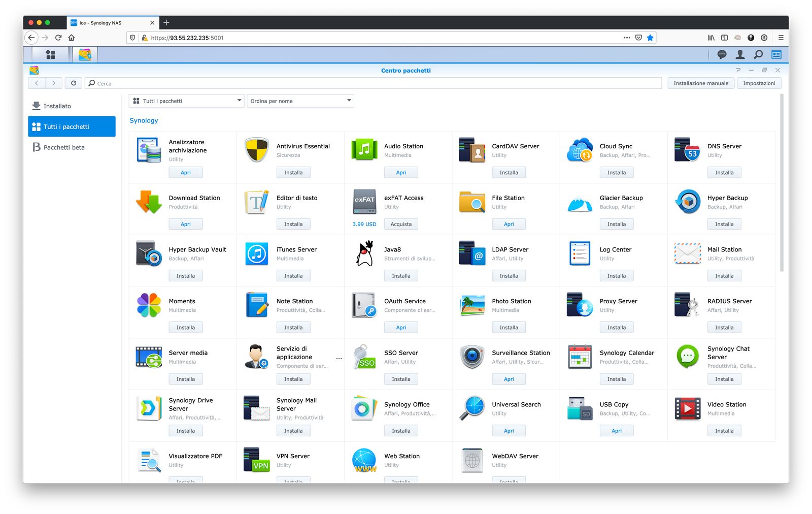Click the Package Center forward arrow
This screenshot has width=812, height=514.
click(53, 83)
